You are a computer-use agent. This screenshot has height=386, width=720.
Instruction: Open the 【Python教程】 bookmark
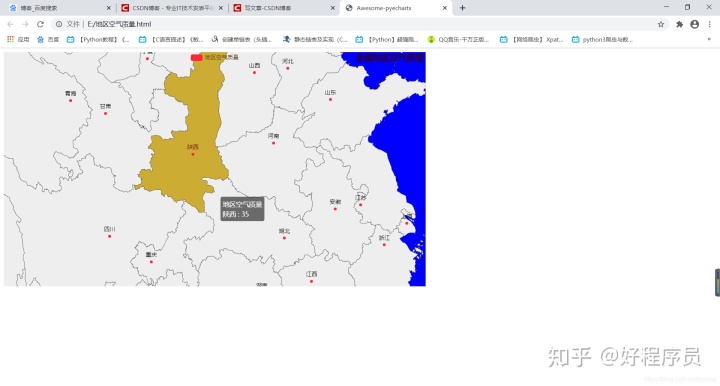(98, 39)
